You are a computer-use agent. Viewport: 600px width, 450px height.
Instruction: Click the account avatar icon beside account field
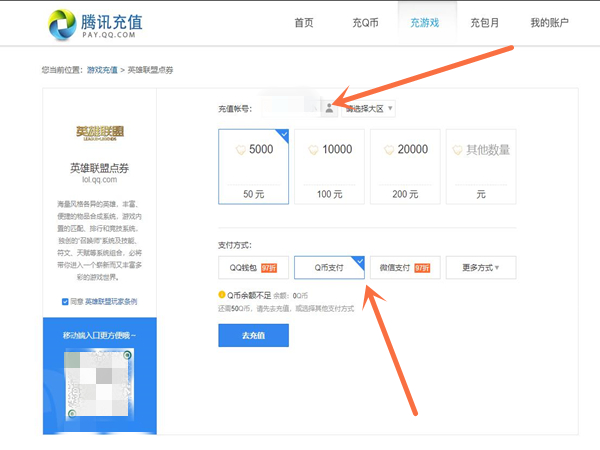tap(330, 108)
